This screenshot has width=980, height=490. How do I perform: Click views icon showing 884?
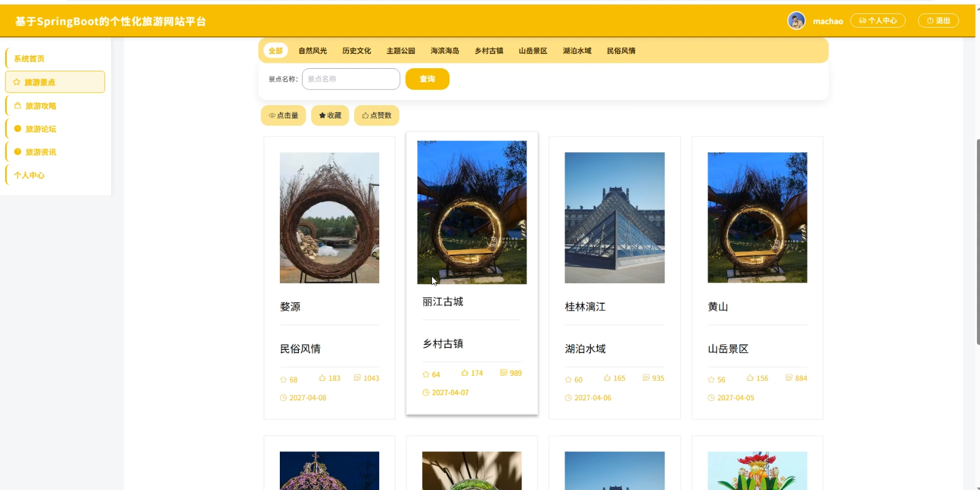tap(789, 378)
